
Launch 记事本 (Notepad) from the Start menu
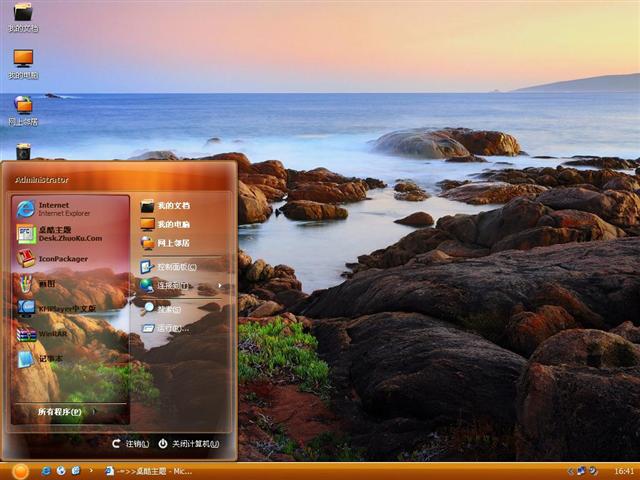(x=50, y=359)
